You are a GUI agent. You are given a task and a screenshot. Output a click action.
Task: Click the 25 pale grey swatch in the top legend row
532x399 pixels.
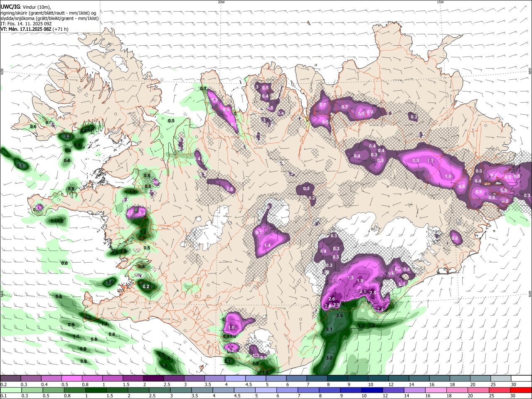click(x=501, y=378)
